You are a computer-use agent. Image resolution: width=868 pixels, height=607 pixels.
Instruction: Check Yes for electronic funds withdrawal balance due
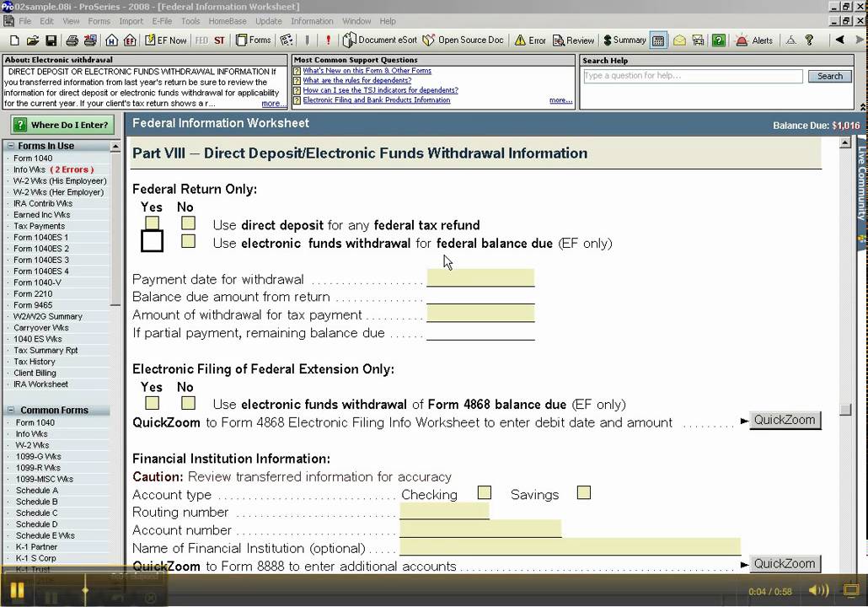click(x=152, y=241)
